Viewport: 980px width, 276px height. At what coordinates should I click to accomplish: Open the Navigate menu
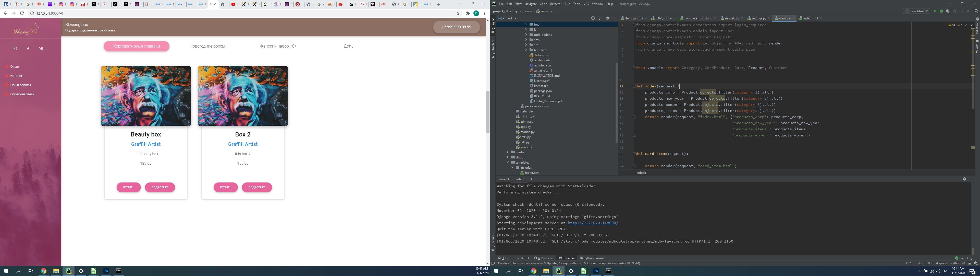(530, 4)
